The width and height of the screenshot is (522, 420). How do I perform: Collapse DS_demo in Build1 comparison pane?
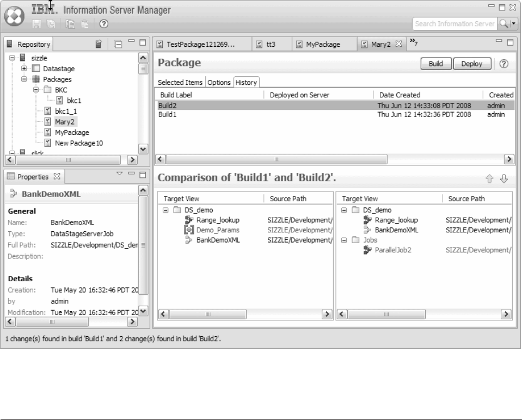(165, 210)
